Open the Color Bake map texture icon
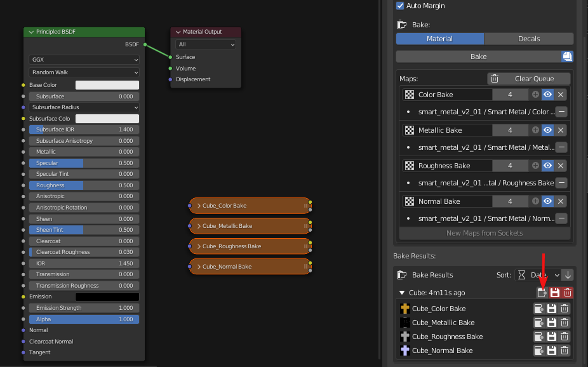 click(409, 95)
